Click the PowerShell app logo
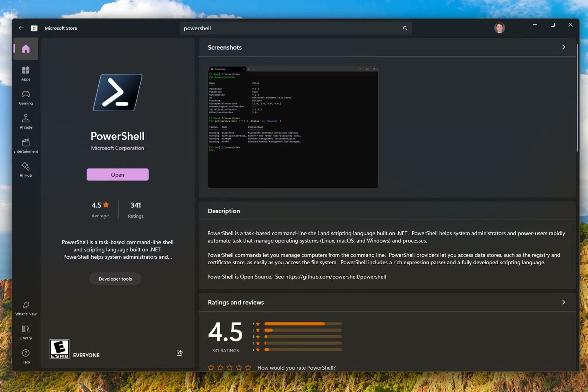 (x=118, y=92)
